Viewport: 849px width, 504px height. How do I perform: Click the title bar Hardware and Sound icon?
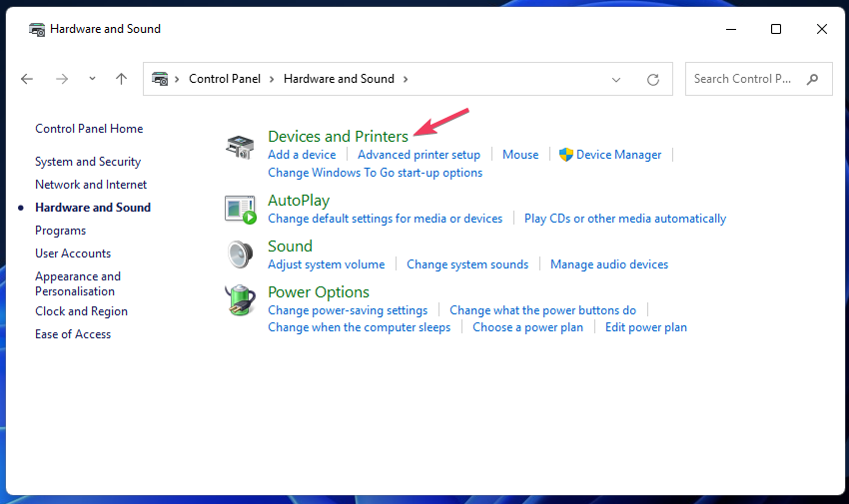(x=37, y=29)
